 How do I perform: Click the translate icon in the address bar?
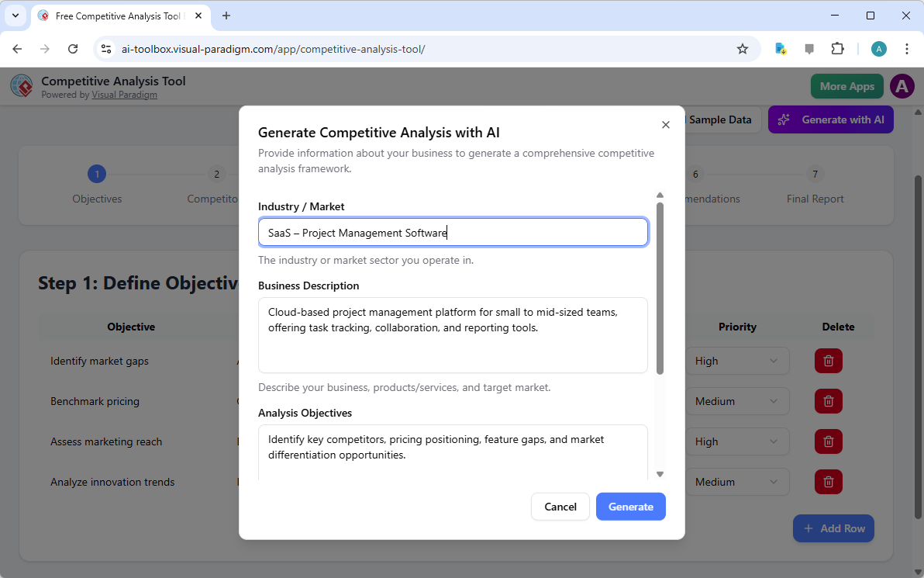point(780,48)
